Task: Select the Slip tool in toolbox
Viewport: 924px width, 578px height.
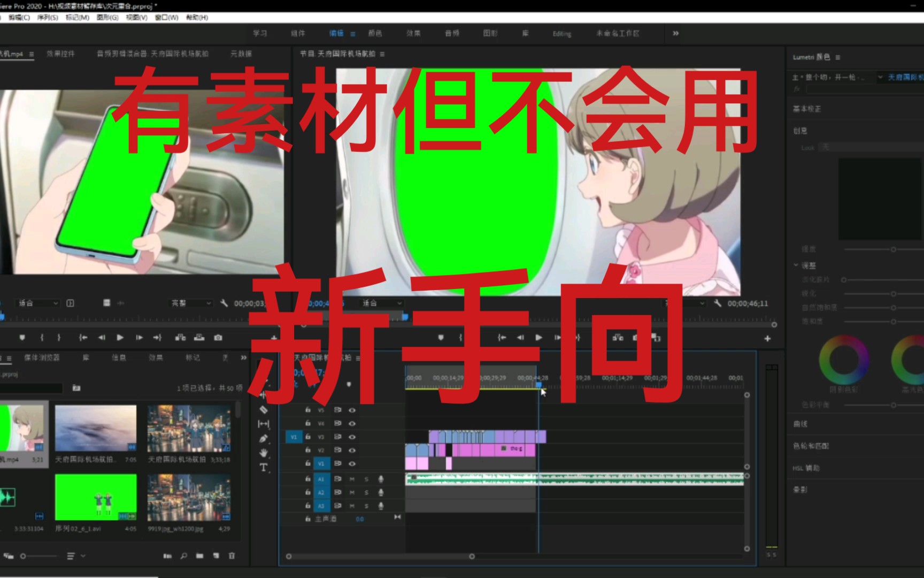Action: tap(264, 424)
